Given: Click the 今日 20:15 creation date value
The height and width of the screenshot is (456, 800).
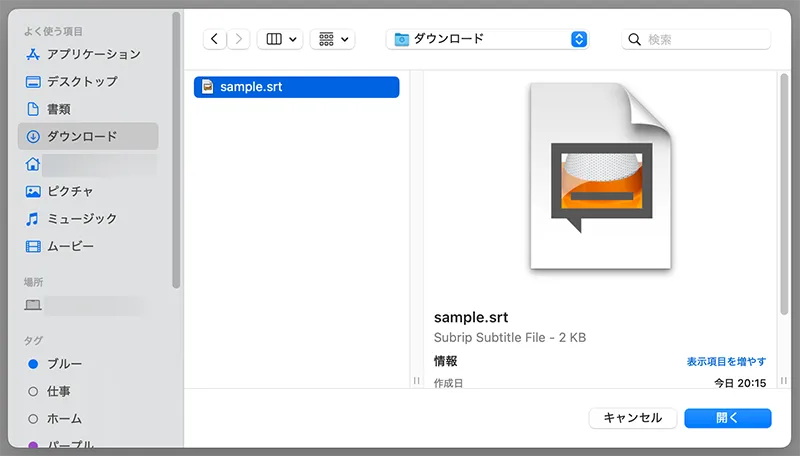Looking at the screenshot, I should click(740, 383).
